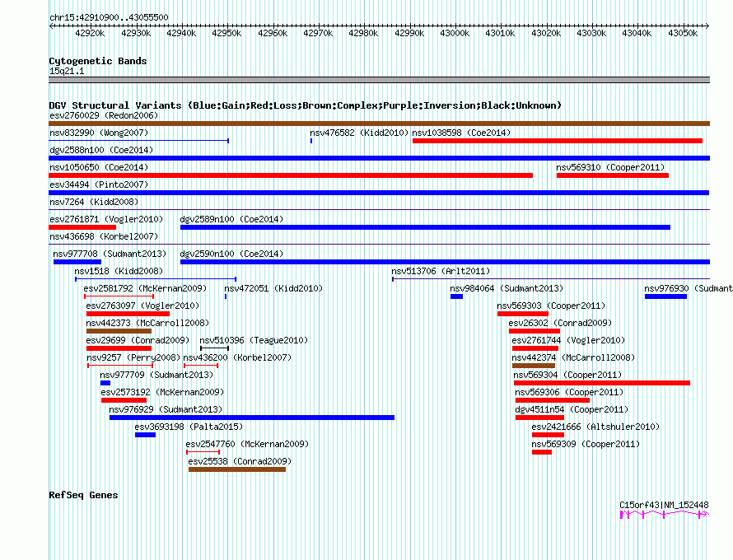Click the esv2573192 (McKernan2009) label
The width and height of the screenshot is (733, 560).
[162, 392]
